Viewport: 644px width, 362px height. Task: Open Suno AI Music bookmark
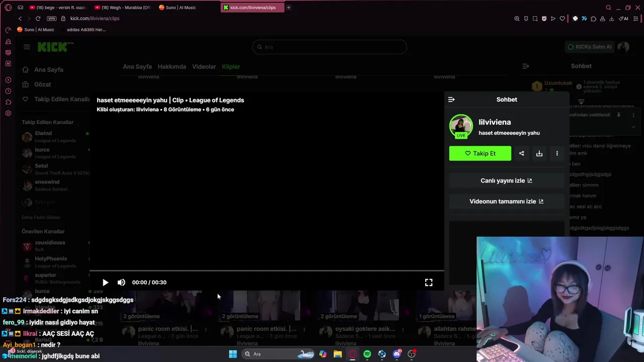pyautogui.click(x=36, y=30)
